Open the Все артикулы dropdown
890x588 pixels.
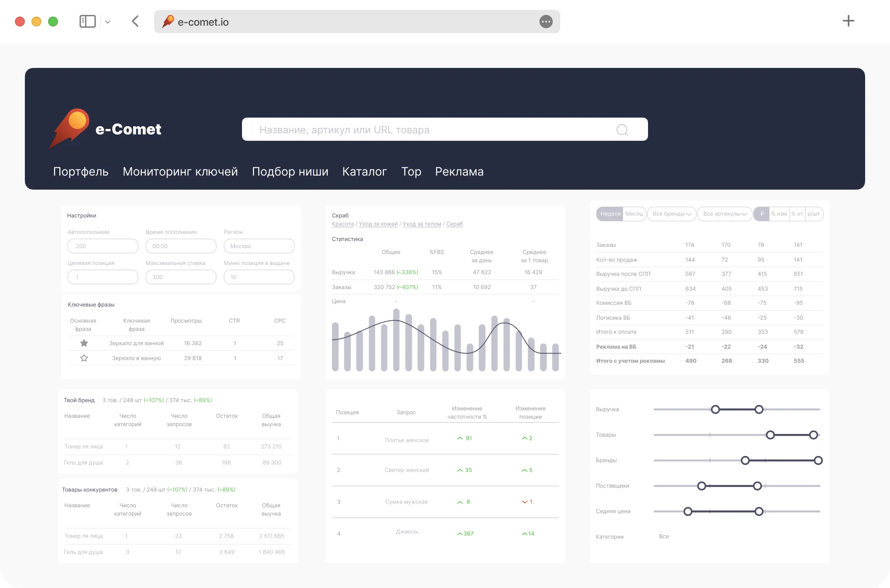click(725, 214)
